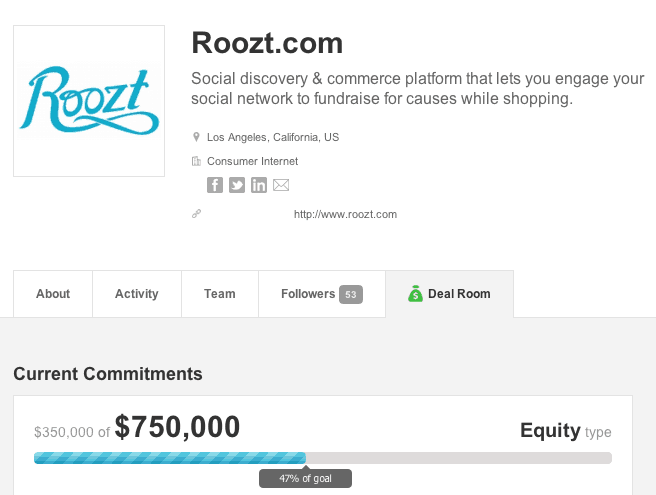Click the industry icon beside Consumer Internet
This screenshot has height=495, width=656.
click(x=197, y=161)
